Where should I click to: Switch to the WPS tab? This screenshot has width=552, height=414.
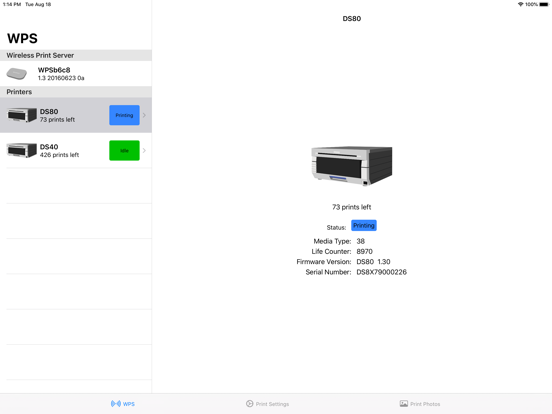click(123, 404)
